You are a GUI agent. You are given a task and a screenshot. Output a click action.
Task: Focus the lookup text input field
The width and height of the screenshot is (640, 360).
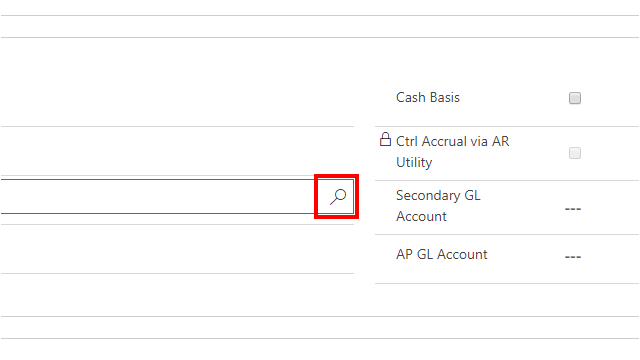pyautogui.click(x=159, y=196)
